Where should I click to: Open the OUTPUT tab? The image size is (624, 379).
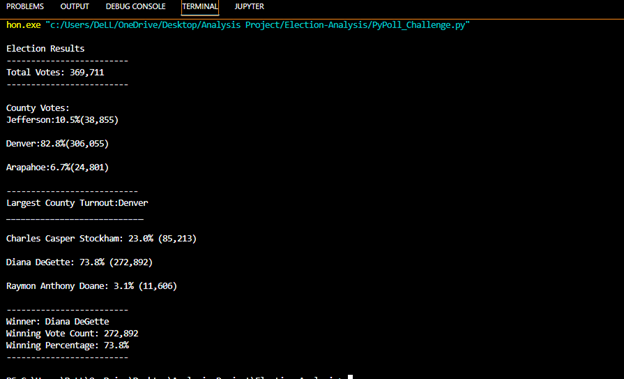(74, 6)
